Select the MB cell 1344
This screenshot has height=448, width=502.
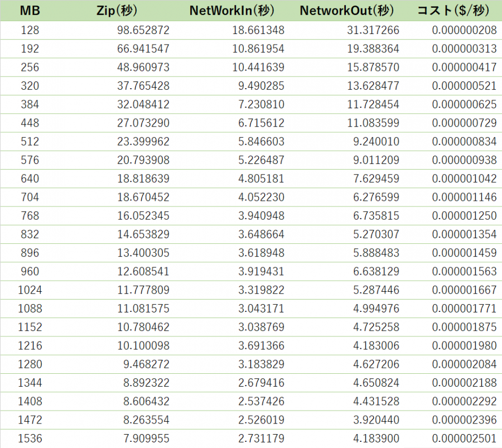[30, 383]
